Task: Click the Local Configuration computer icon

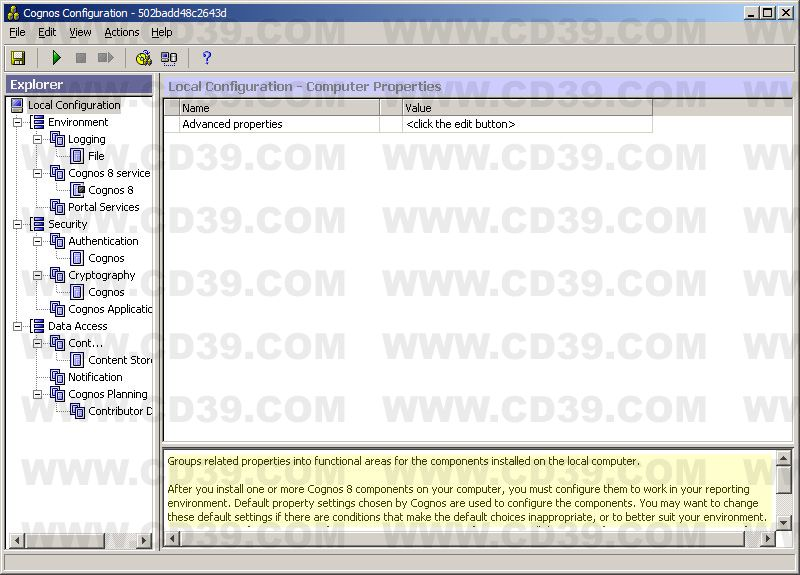Action: (17, 105)
